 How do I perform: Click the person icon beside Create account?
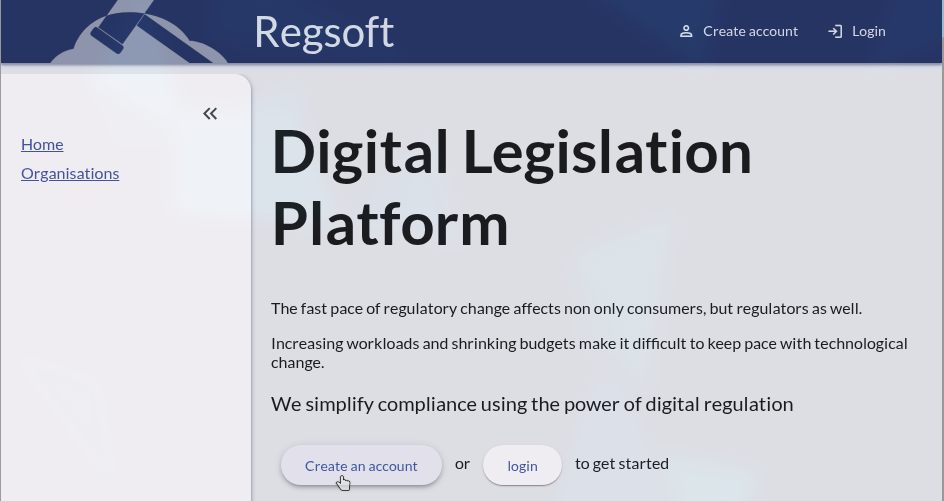click(686, 31)
